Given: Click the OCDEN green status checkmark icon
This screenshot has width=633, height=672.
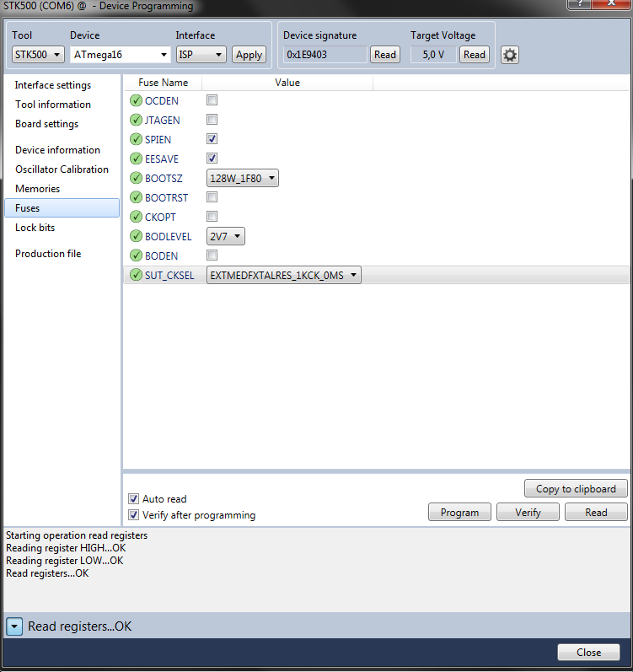Looking at the screenshot, I should [136, 100].
